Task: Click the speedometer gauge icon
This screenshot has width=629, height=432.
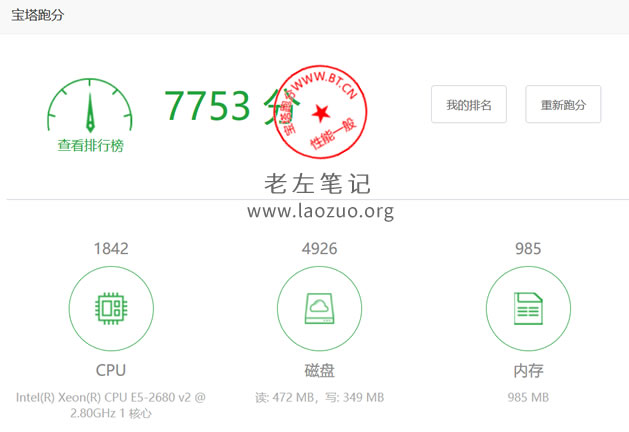Action: [90, 105]
